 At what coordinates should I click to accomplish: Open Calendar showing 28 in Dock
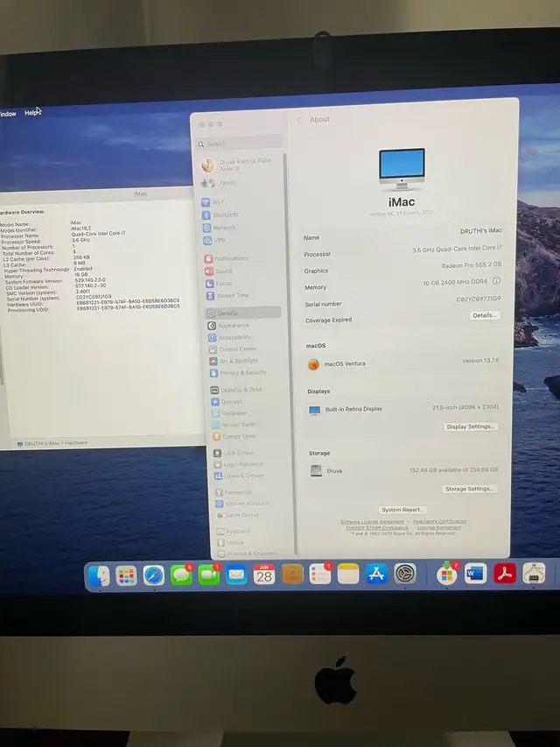[263, 574]
